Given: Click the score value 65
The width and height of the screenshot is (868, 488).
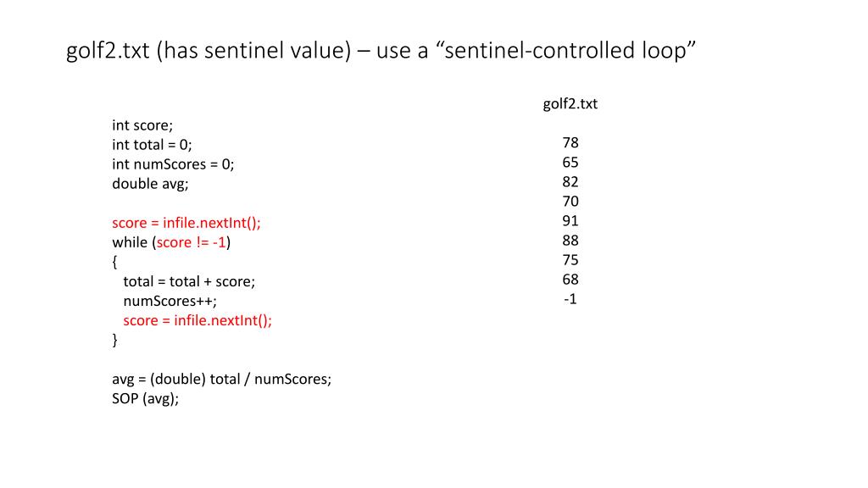Looking at the screenshot, I should point(570,163).
